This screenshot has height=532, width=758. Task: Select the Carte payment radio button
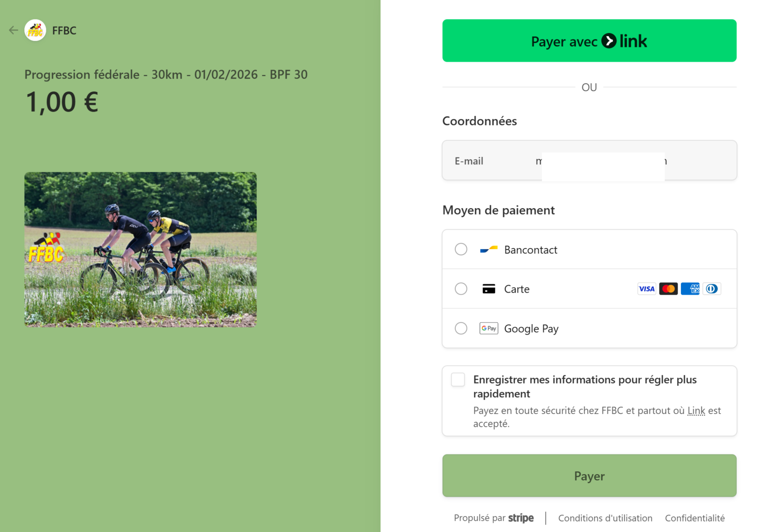pyautogui.click(x=461, y=289)
